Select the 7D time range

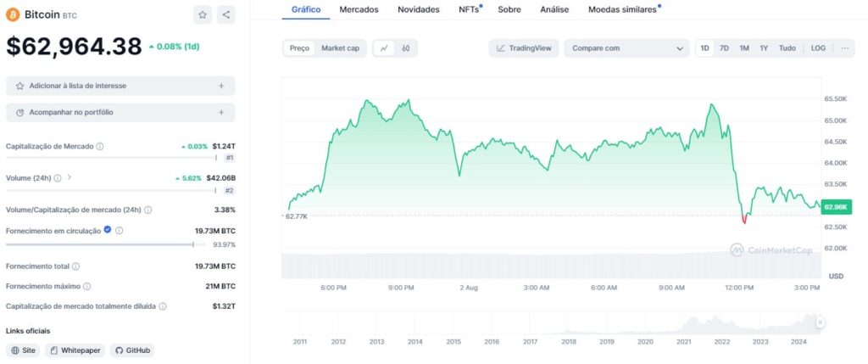click(x=724, y=48)
